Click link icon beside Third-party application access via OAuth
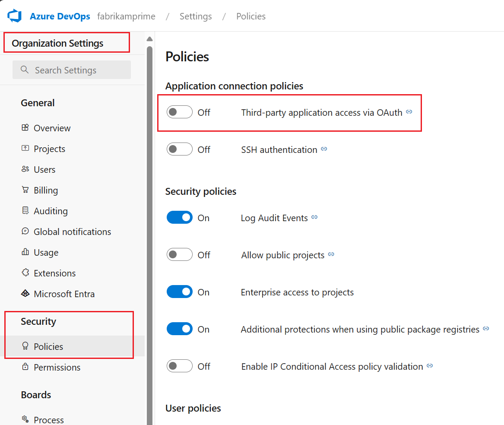This screenshot has width=504, height=425. click(409, 111)
